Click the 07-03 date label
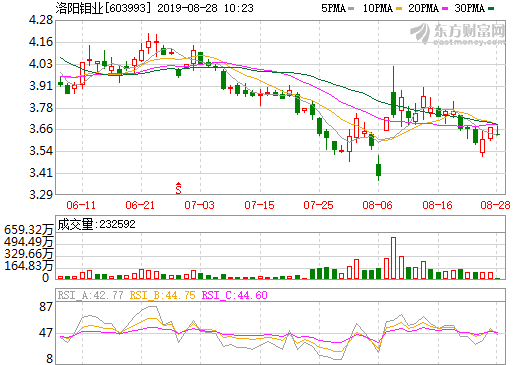Image resolution: width=520 pixels, height=365 pixels. [x=199, y=205]
